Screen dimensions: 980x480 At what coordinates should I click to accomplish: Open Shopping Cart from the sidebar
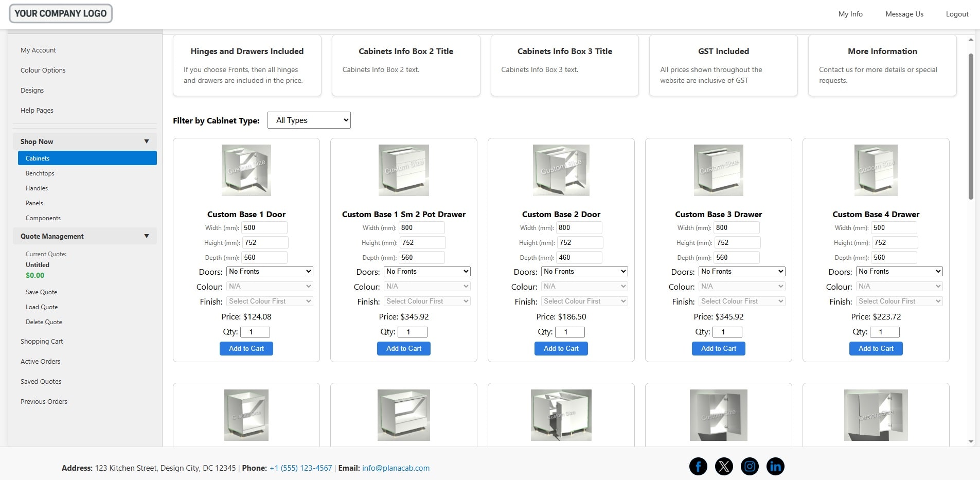coord(42,342)
